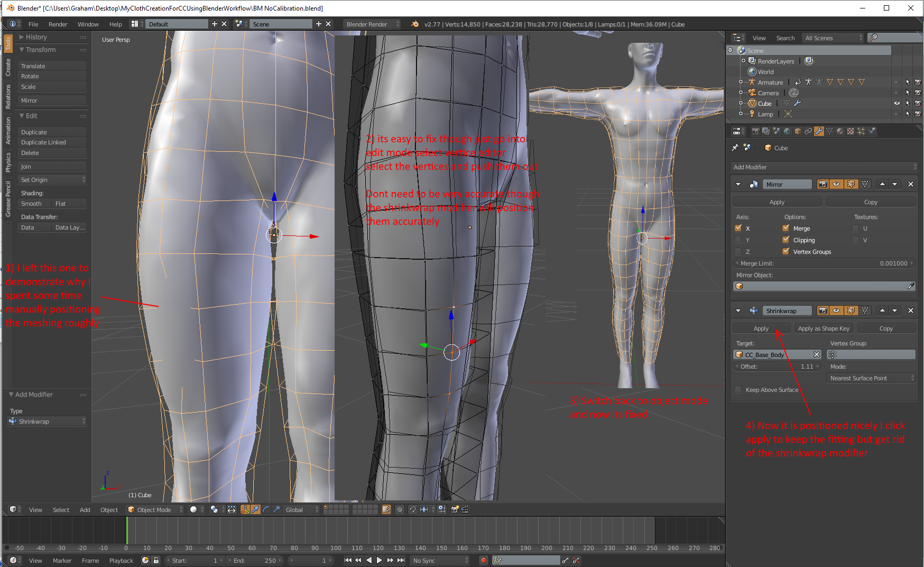Open the Render Layers properties tab
924x567 pixels.
(766, 131)
